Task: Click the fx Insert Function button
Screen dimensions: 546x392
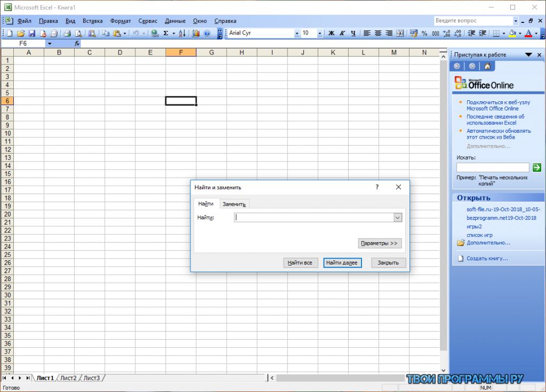Action: 77,44
